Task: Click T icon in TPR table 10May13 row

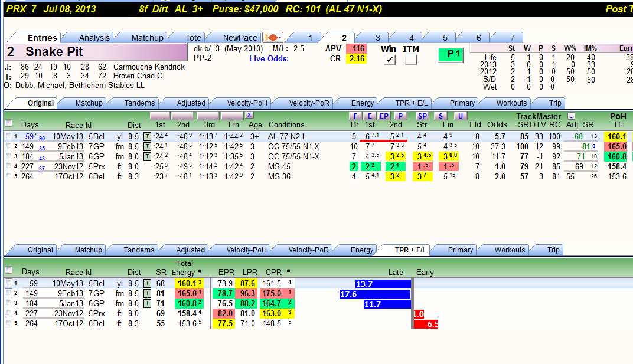Action: [x=148, y=283]
